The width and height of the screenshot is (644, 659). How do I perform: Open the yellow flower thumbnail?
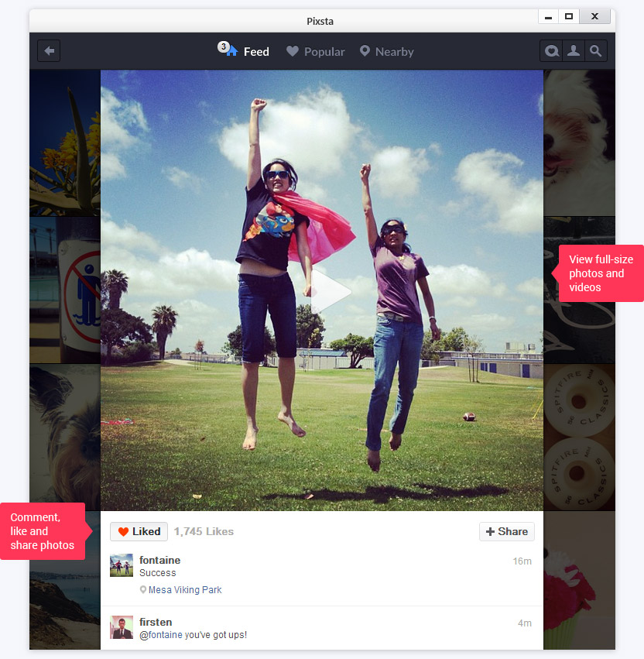point(65,143)
